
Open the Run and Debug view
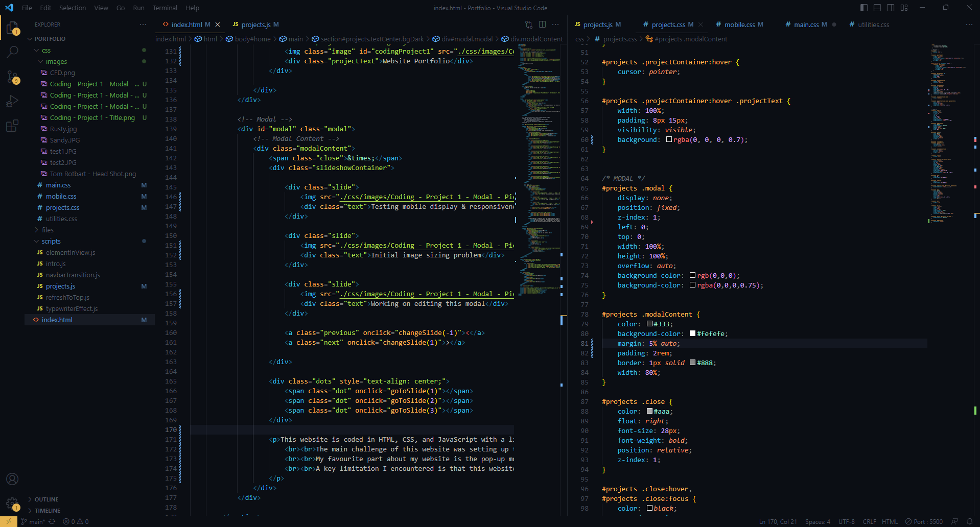pyautogui.click(x=12, y=101)
